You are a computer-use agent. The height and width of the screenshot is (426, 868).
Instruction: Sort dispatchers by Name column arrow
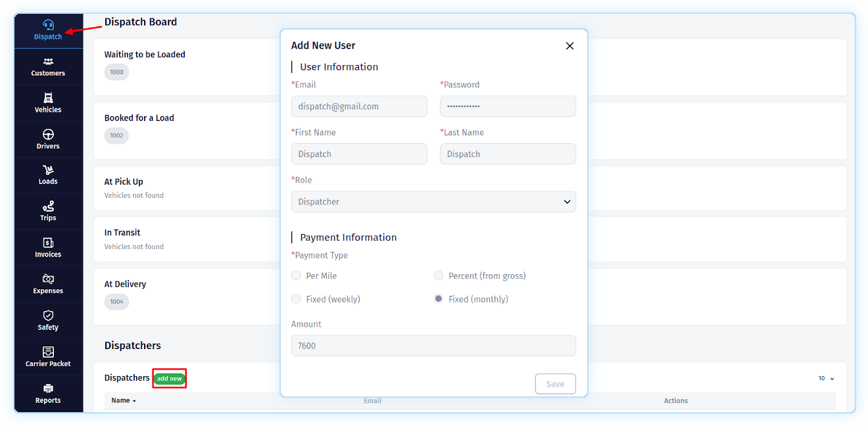pos(134,401)
